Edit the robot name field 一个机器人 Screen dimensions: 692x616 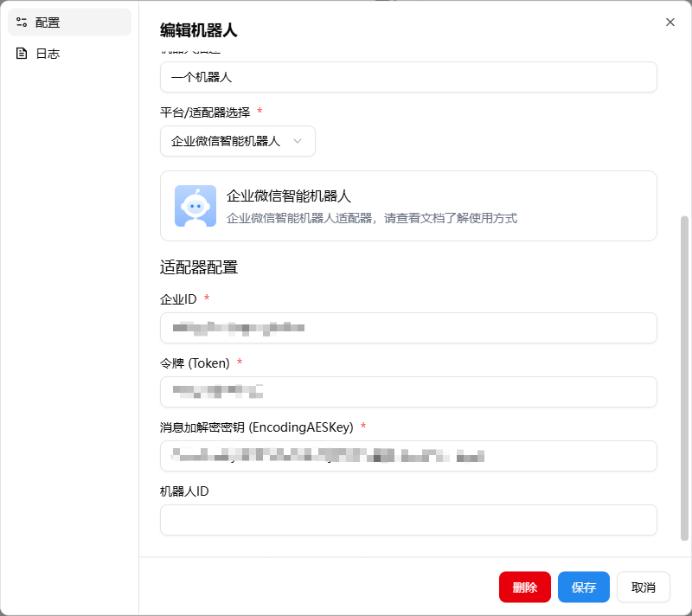coord(408,77)
